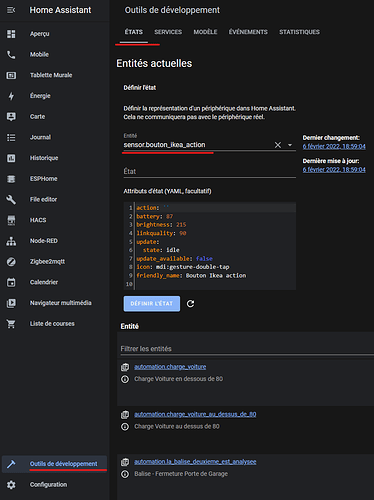Image resolution: width=374 pixels, height=500 pixels.
Task: Open the Tablette Murale icon
Action: 11,75
